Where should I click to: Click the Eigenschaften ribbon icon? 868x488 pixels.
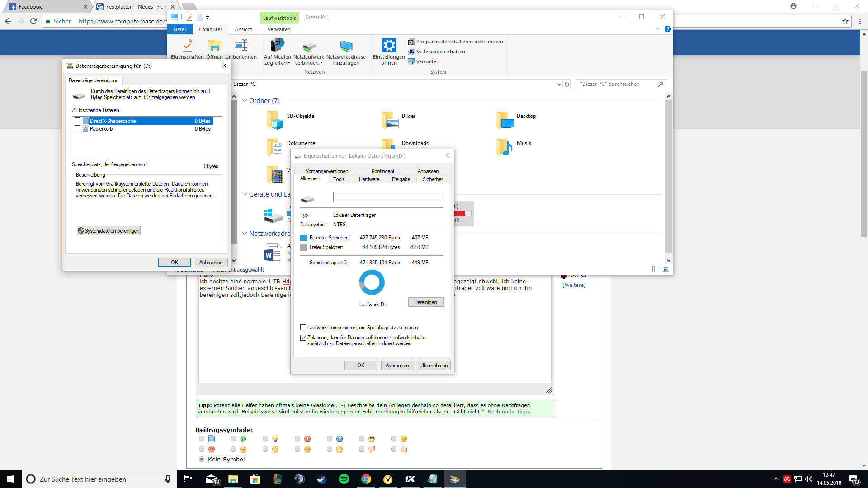point(187,46)
